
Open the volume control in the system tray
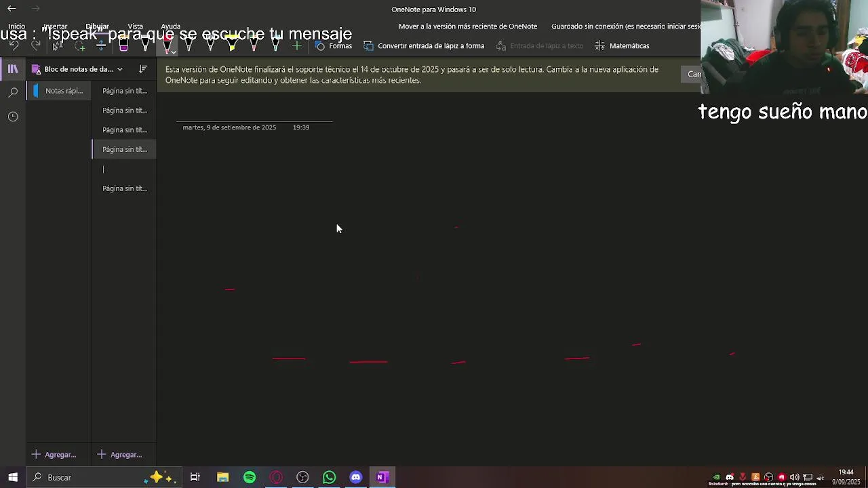tap(794, 477)
